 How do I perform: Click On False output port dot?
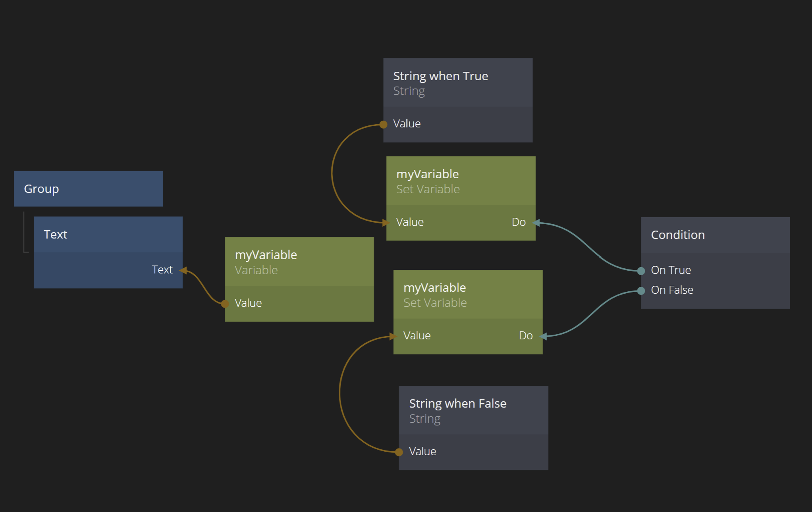click(641, 291)
